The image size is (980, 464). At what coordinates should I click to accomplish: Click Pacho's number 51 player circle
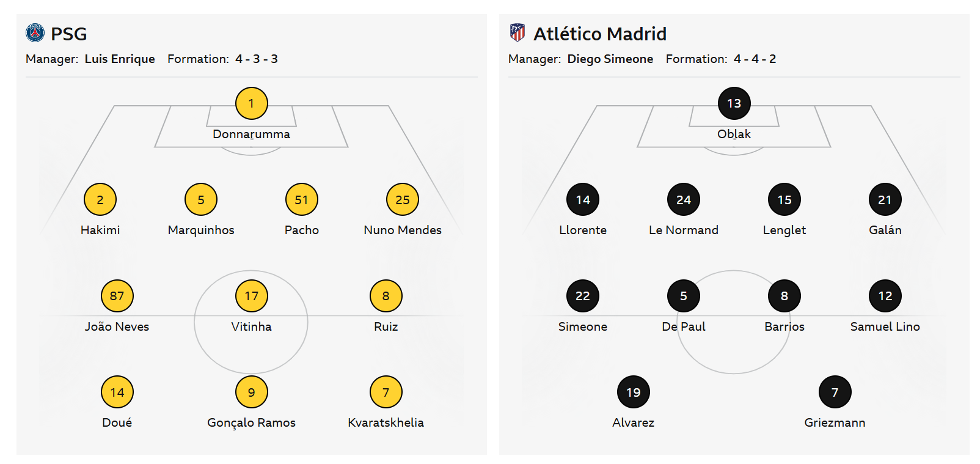pos(301,199)
